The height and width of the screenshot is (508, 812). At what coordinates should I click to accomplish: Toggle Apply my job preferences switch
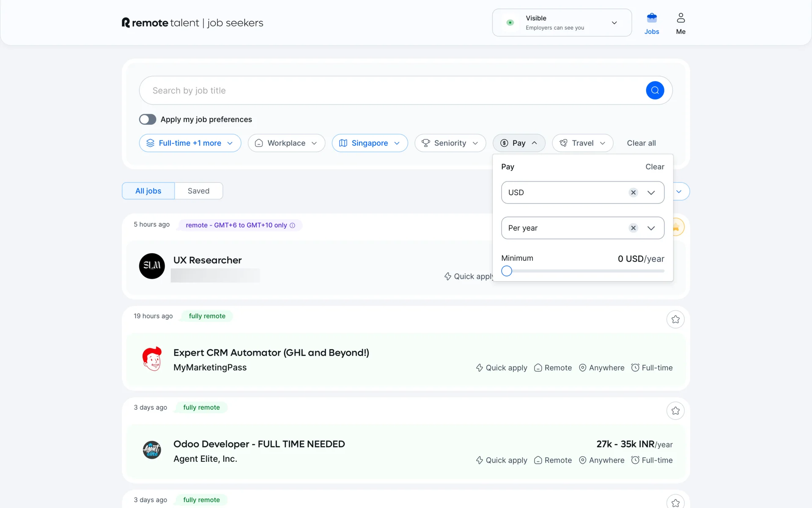(x=148, y=119)
